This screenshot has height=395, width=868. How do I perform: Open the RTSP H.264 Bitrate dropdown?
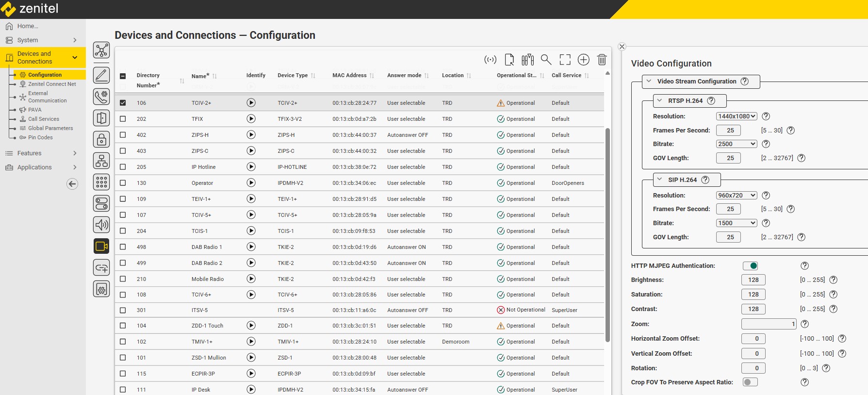[x=737, y=144]
